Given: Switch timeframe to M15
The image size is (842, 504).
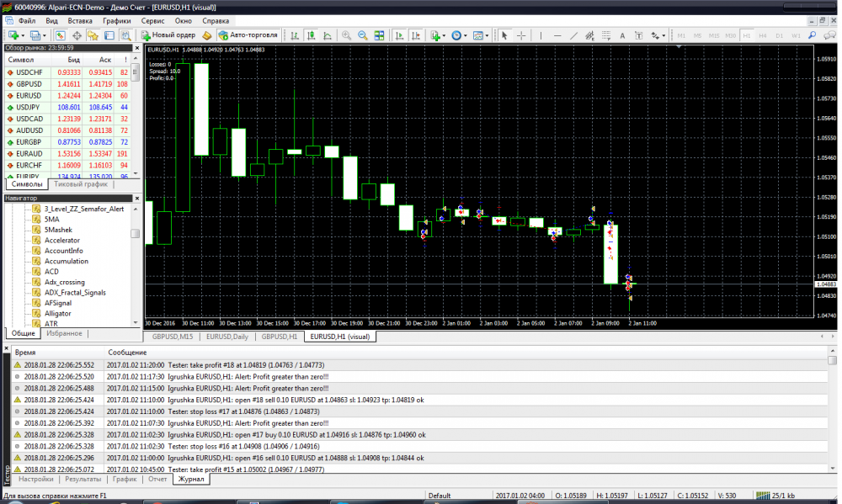Looking at the screenshot, I should tap(714, 35).
